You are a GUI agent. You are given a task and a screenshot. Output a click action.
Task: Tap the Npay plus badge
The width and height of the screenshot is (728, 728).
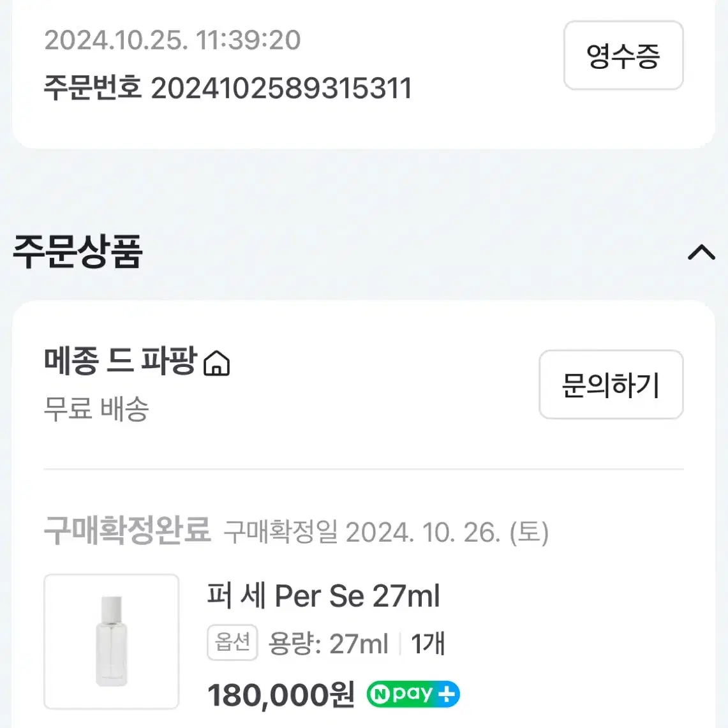413,695
